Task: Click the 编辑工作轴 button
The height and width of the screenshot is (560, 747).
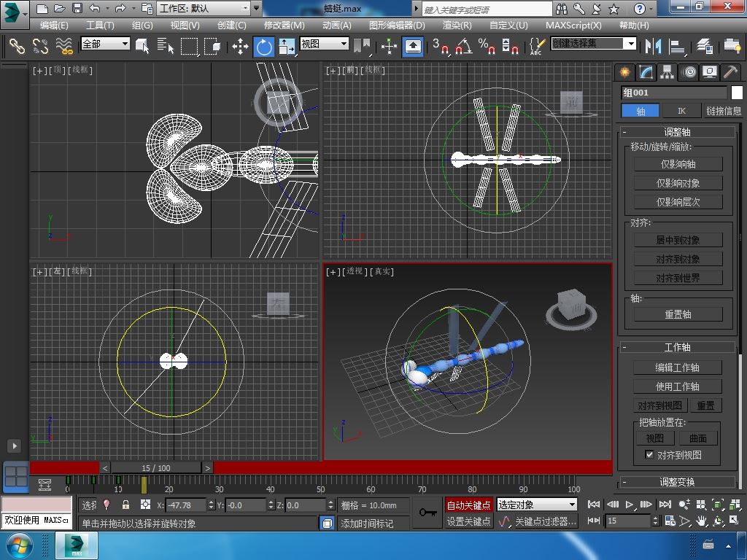Action: [677, 367]
